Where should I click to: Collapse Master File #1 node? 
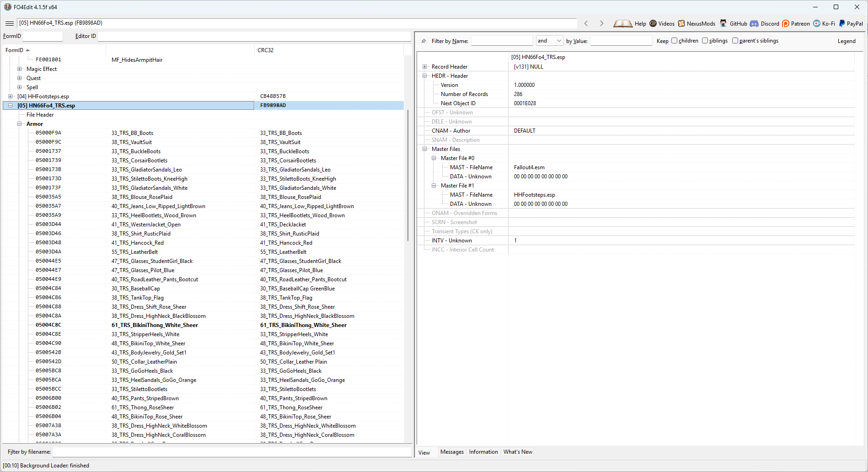point(434,186)
